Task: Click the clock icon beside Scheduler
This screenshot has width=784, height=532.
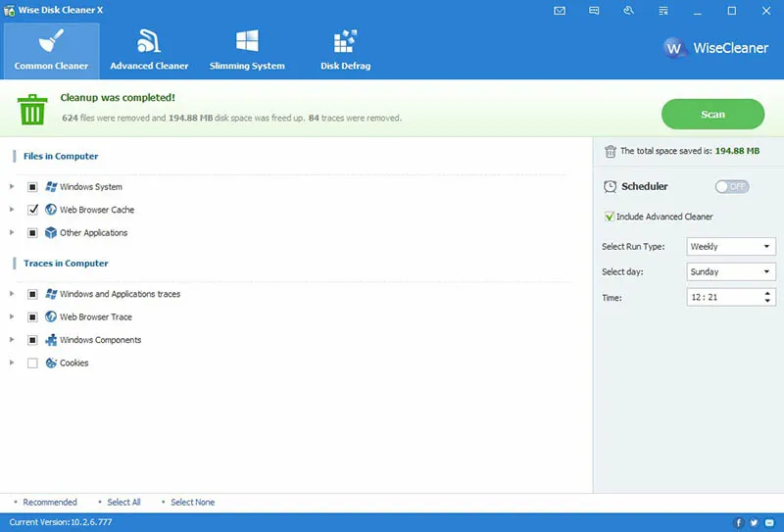Action: pyautogui.click(x=610, y=186)
